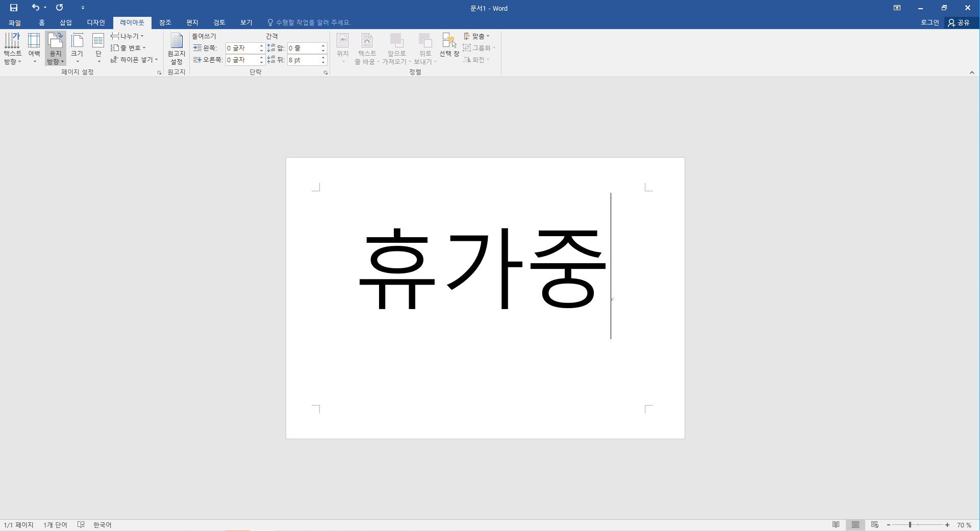
Task: Switch to the 보기 (View) tab
Action: (246, 22)
